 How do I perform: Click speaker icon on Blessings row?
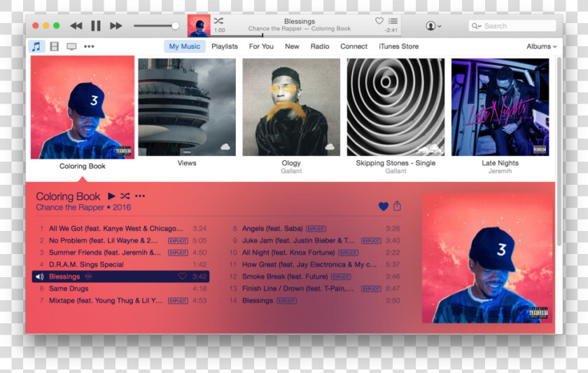click(x=40, y=276)
